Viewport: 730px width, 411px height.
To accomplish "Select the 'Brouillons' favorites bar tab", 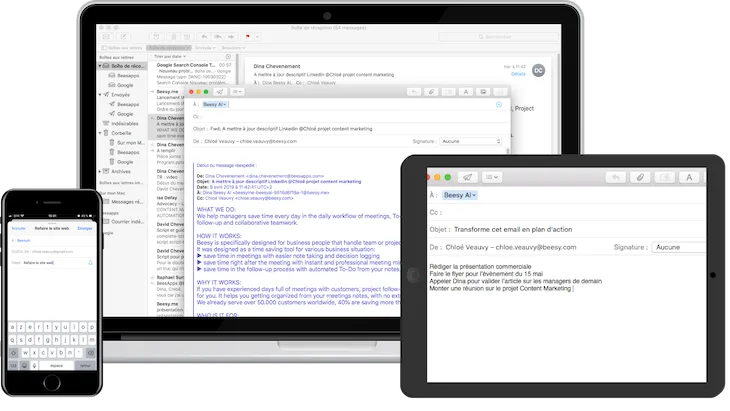I will tap(233, 48).
